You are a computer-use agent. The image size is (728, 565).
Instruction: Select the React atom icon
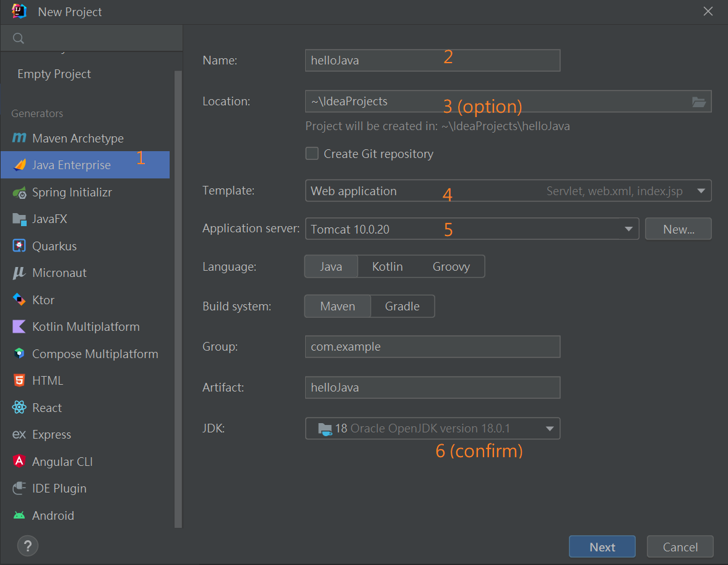tap(19, 408)
